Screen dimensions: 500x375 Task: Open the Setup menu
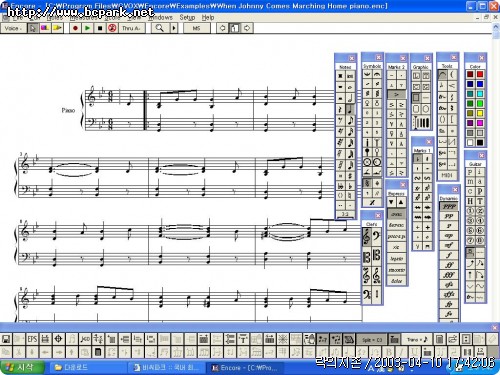point(187,17)
